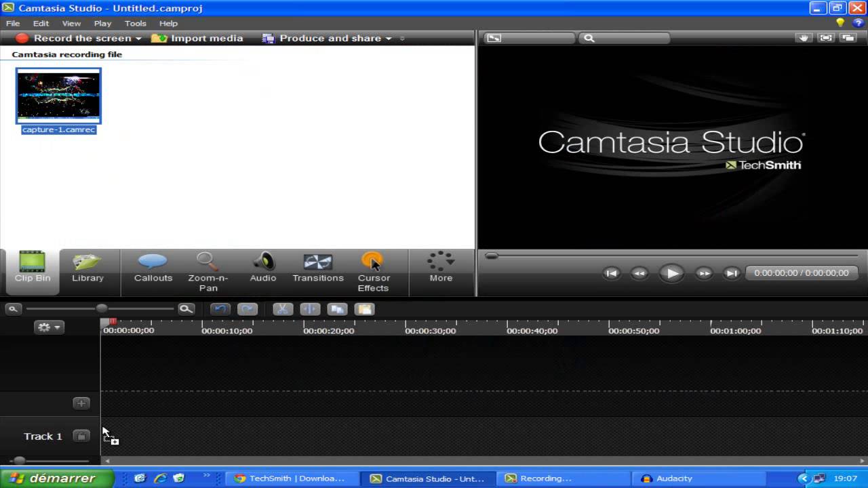Screen dimensions: 868x488
Task: Jump to next clip in preview
Action: click(x=731, y=273)
